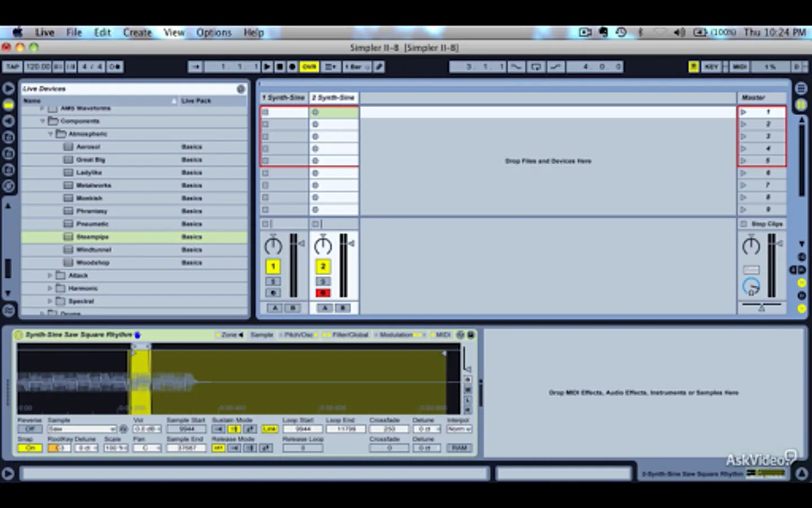Toggle track 1 activator button
Screen dimensions: 812x508
273,266
